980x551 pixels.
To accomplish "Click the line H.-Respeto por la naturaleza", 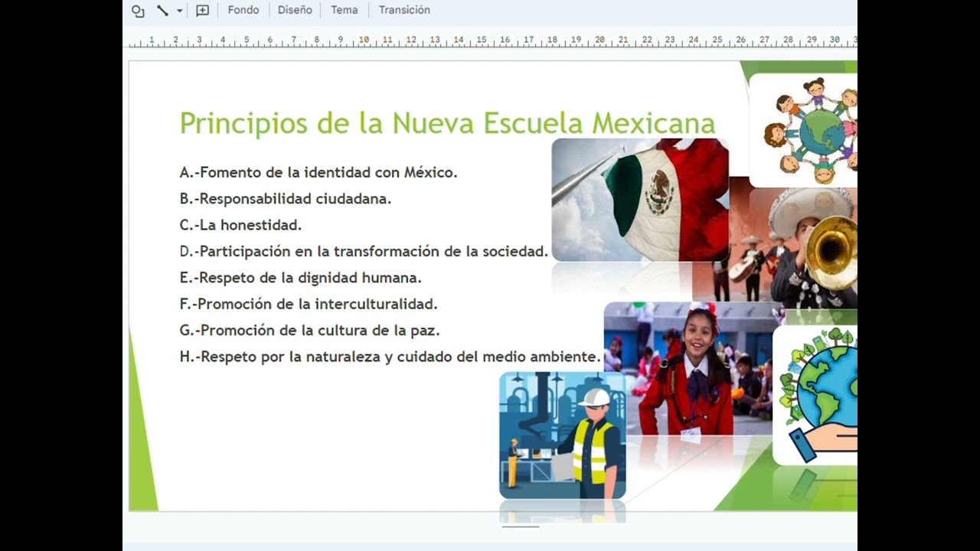I will click(390, 357).
